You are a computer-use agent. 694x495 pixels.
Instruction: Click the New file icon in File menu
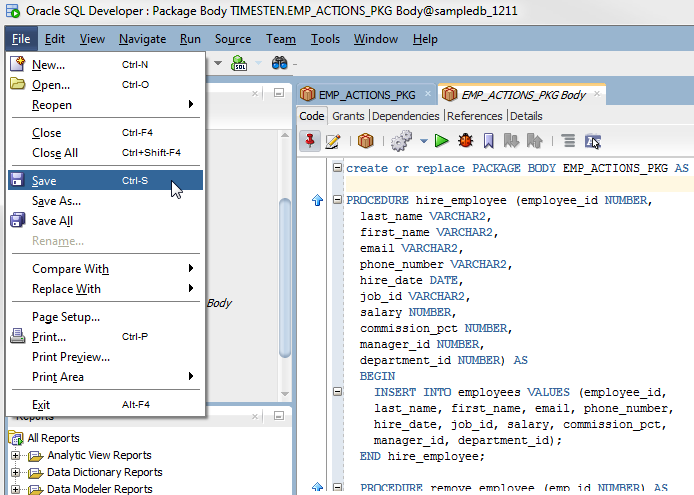(x=18, y=64)
